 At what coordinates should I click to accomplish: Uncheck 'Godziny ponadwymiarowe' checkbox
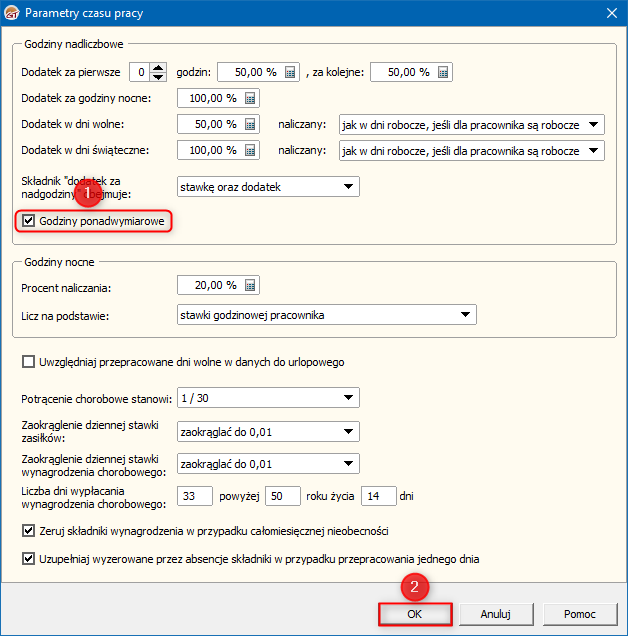click(28, 221)
